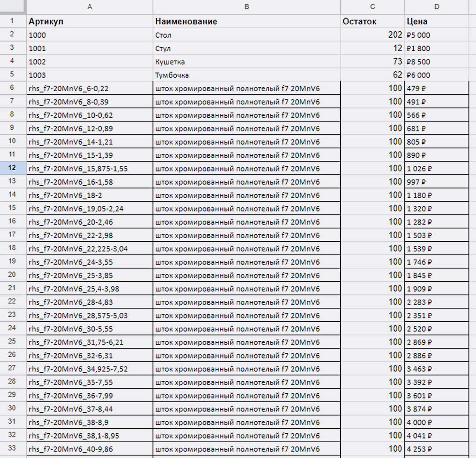476x458 pixels.
Task: Select cell rhs_f7-20MnV6_10-0,62
Action: (x=90, y=115)
